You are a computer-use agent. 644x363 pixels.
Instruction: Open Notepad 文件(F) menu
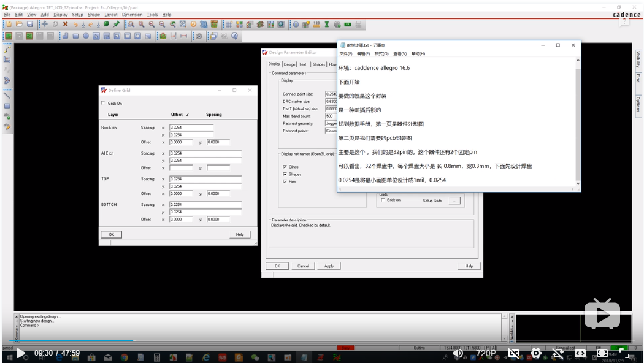(346, 54)
